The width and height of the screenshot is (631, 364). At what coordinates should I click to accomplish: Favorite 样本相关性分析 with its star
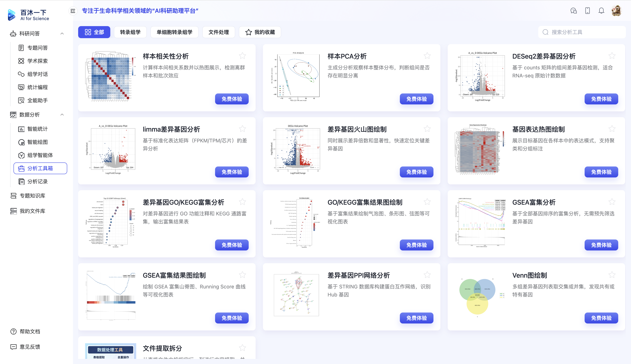click(x=242, y=56)
